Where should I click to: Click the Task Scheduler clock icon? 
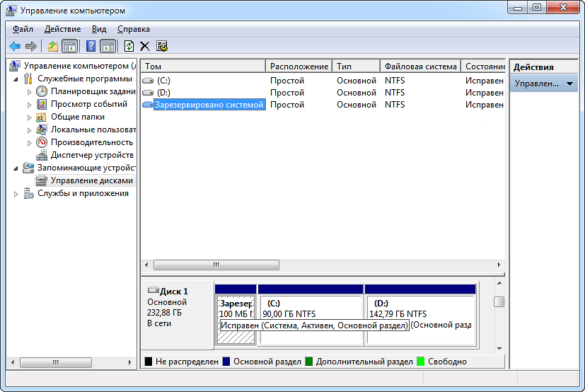42,91
